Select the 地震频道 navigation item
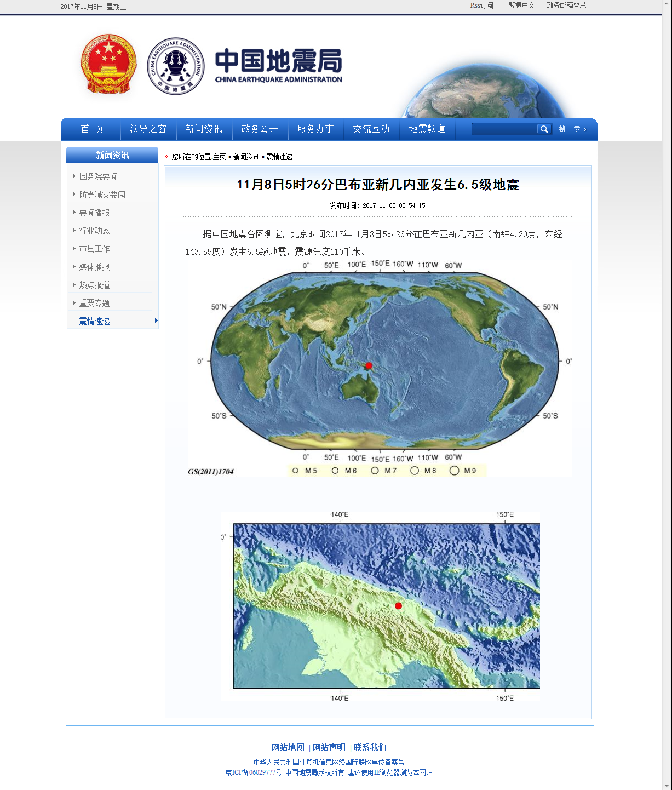The image size is (672, 790). point(427,129)
